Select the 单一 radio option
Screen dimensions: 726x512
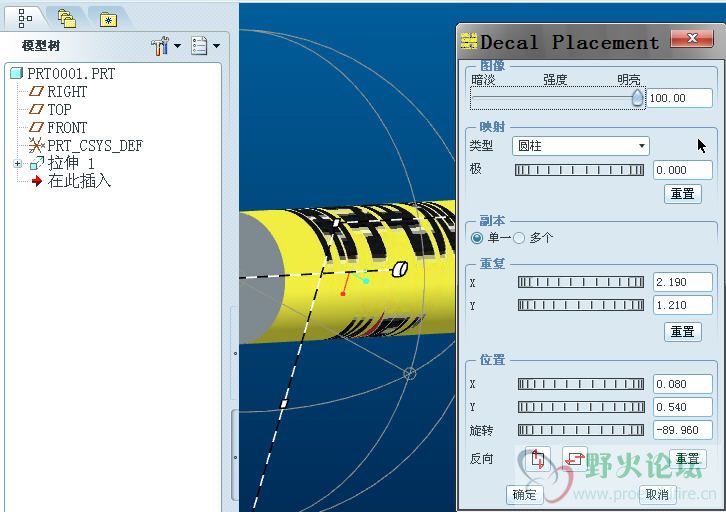click(x=476, y=238)
